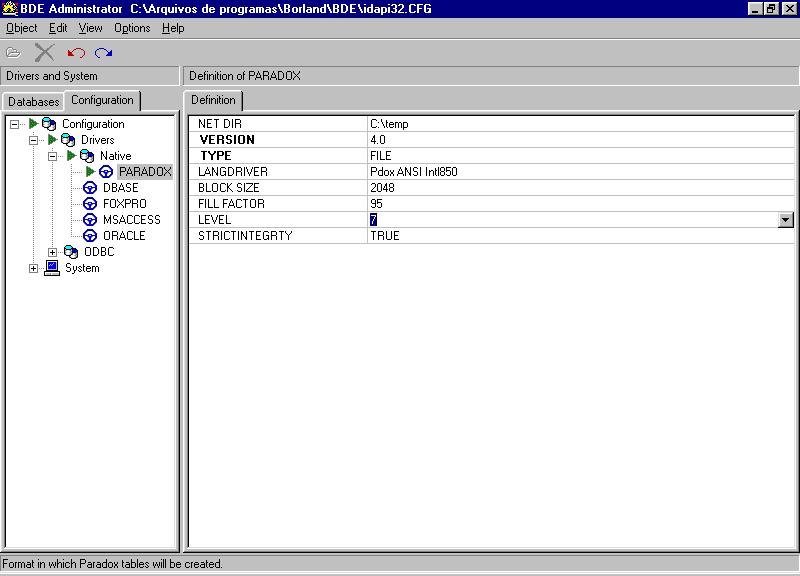
Task: Open the Edit menu
Action: tap(58, 28)
